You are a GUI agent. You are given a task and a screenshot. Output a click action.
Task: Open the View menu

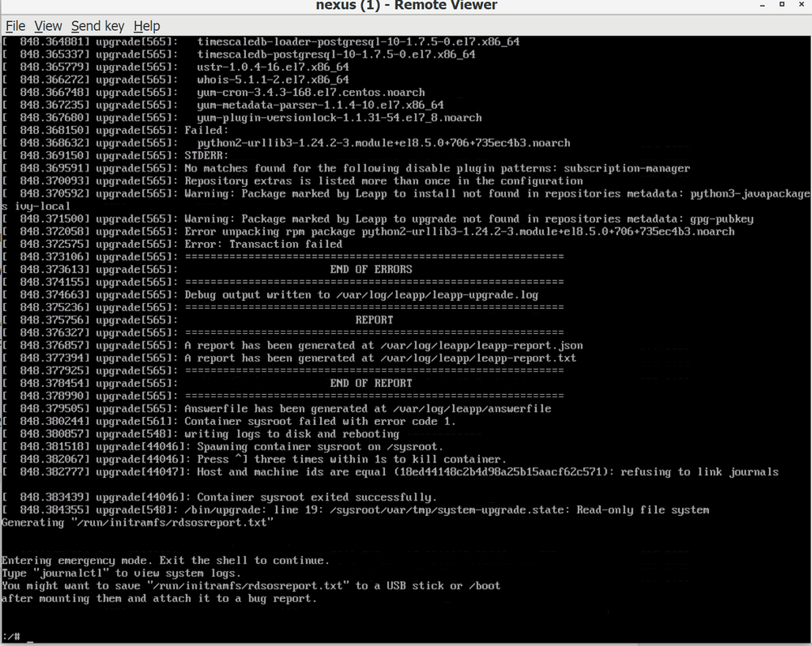pos(48,25)
